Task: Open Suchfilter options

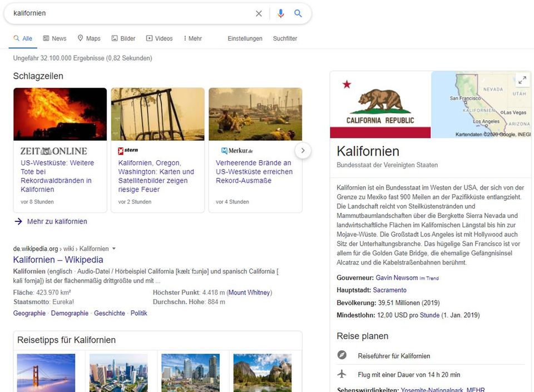Action: point(285,38)
